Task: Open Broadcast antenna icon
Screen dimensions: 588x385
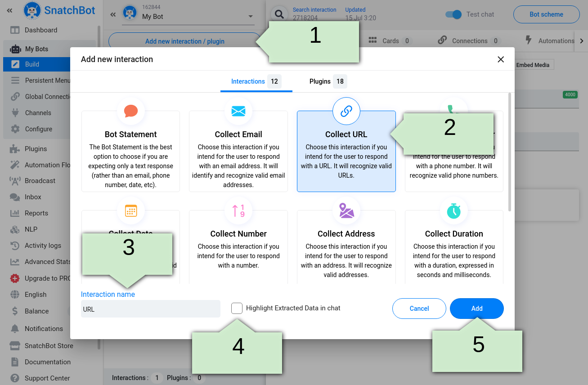Action: [x=15, y=181]
